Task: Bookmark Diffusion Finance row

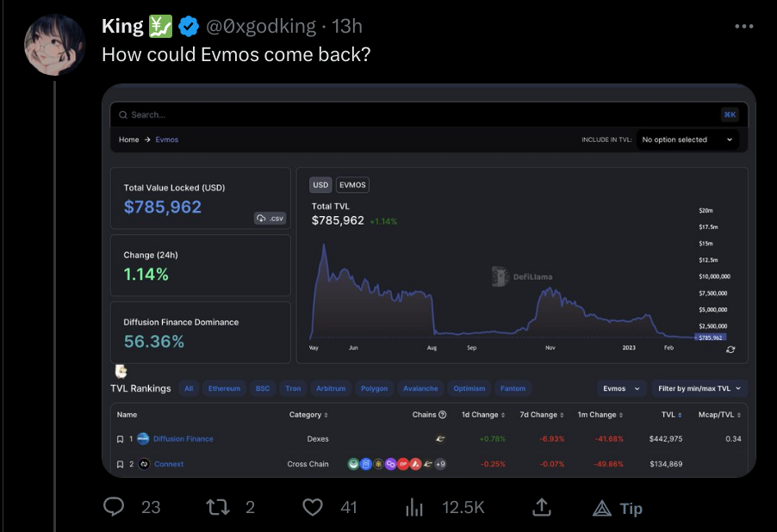Action: 120,439
